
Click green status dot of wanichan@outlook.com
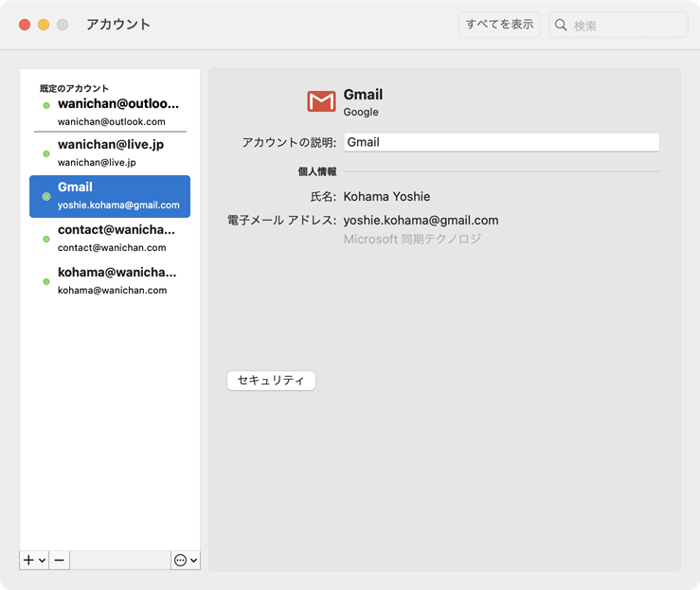(x=46, y=106)
